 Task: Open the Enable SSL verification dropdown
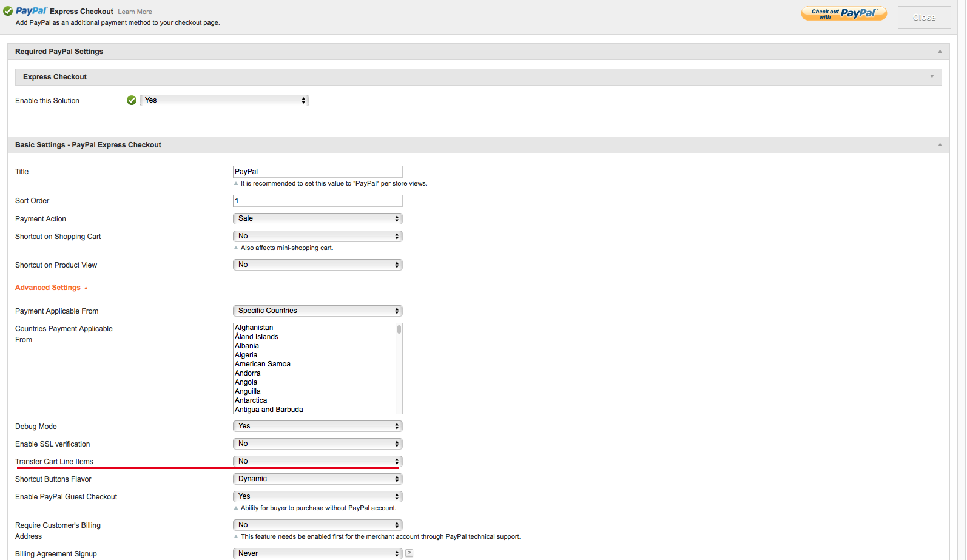click(318, 444)
